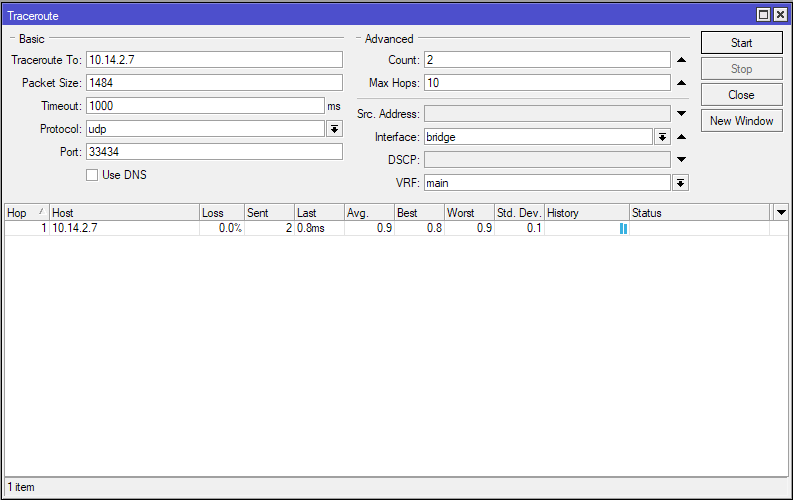
Task: Click the disabled Stop button
Action: pyautogui.click(x=741, y=69)
